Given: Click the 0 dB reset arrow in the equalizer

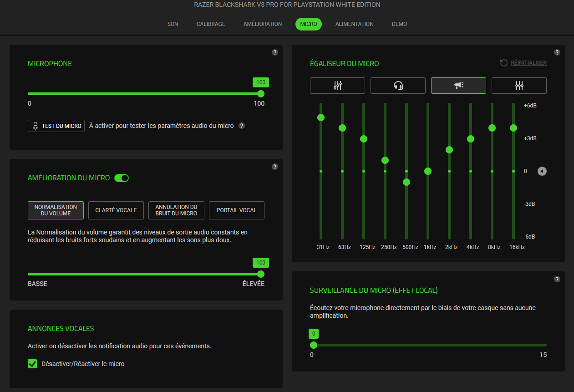Looking at the screenshot, I should (542, 171).
